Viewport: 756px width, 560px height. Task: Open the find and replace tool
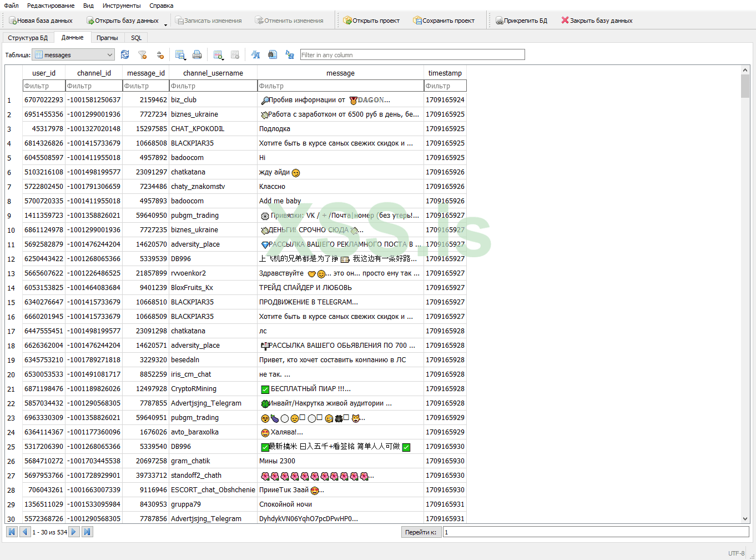[290, 54]
